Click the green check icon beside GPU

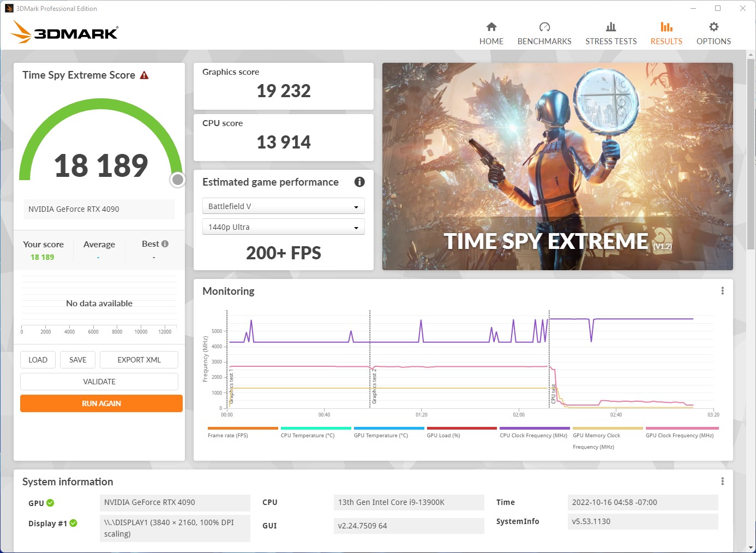(50, 503)
